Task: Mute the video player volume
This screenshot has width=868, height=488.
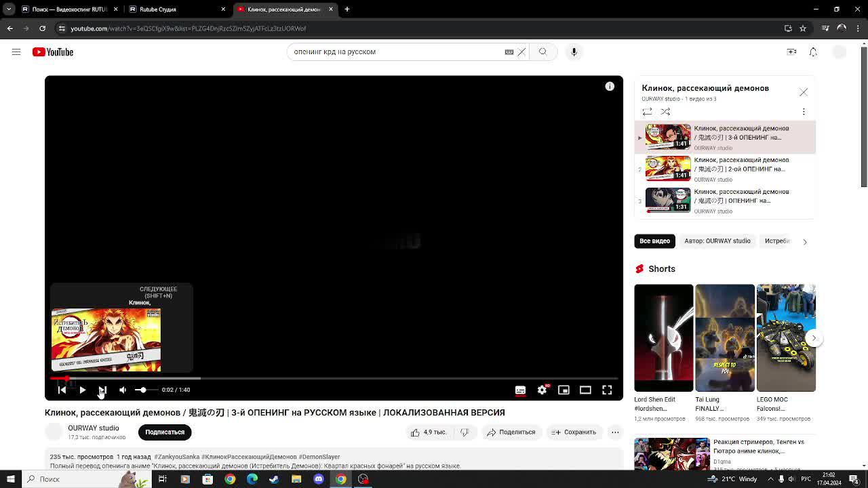Action: point(123,390)
